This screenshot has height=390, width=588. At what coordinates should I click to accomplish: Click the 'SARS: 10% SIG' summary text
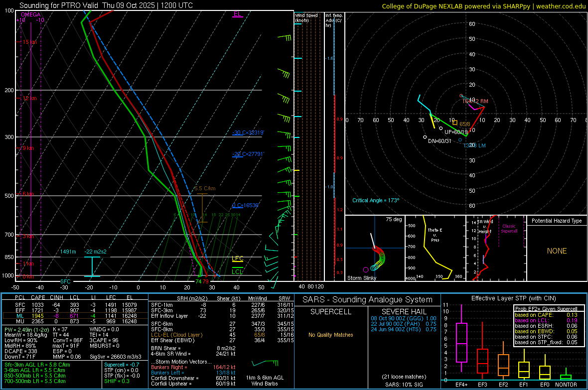(404, 385)
